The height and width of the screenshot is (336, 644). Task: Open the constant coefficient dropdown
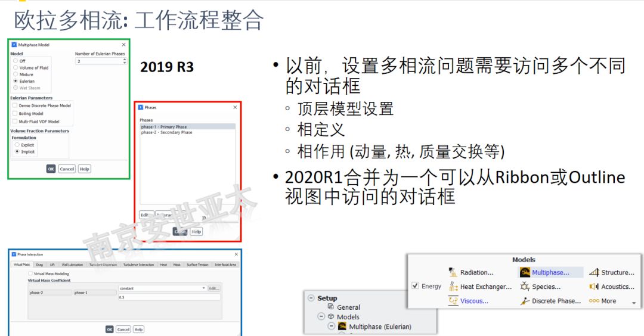click(x=163, y=288)
